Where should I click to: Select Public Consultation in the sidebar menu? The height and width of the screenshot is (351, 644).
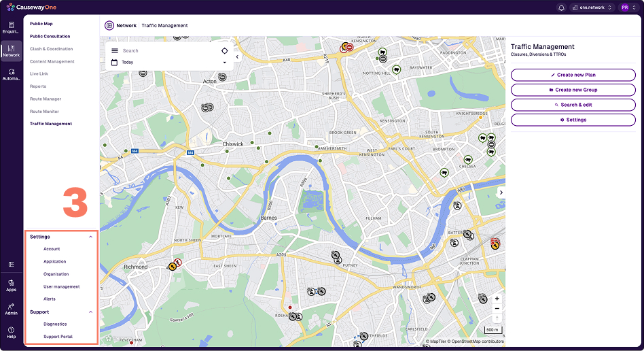(50, 37)
